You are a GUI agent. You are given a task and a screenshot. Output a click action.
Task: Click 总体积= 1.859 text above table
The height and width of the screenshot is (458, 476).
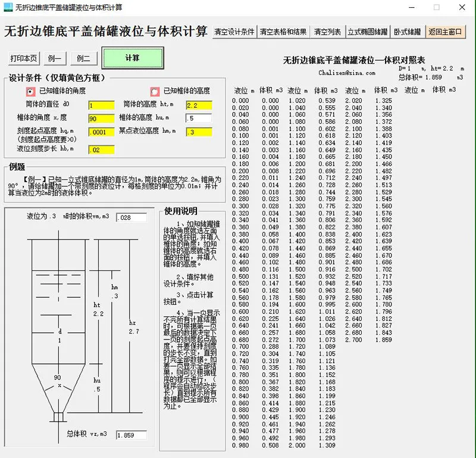(420, 77)
